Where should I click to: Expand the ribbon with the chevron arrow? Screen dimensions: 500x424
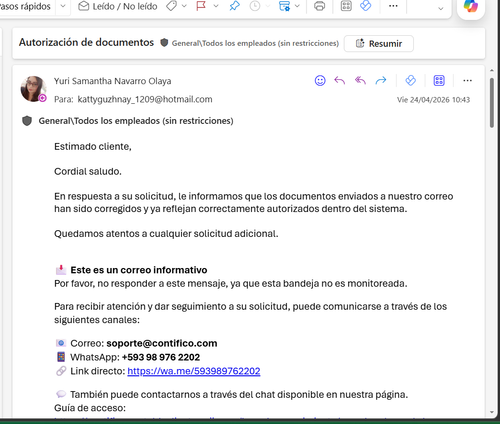(441, 8)
